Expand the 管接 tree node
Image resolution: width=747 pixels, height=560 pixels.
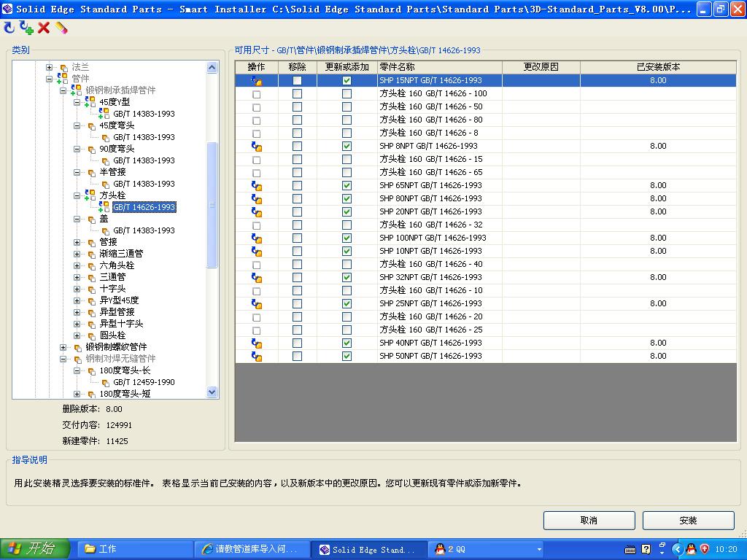coord(77,242)
